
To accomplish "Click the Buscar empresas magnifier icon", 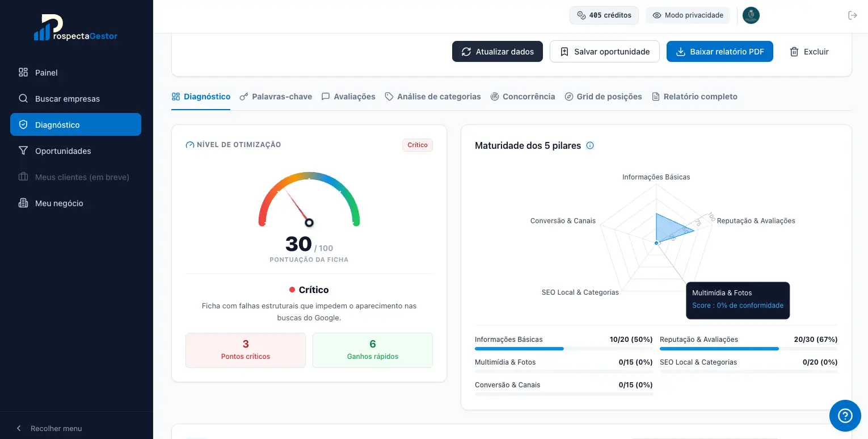I will pos(23,98).
